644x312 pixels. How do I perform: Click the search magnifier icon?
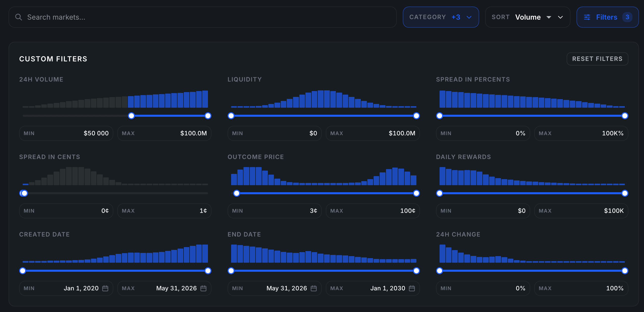point(19,17)
